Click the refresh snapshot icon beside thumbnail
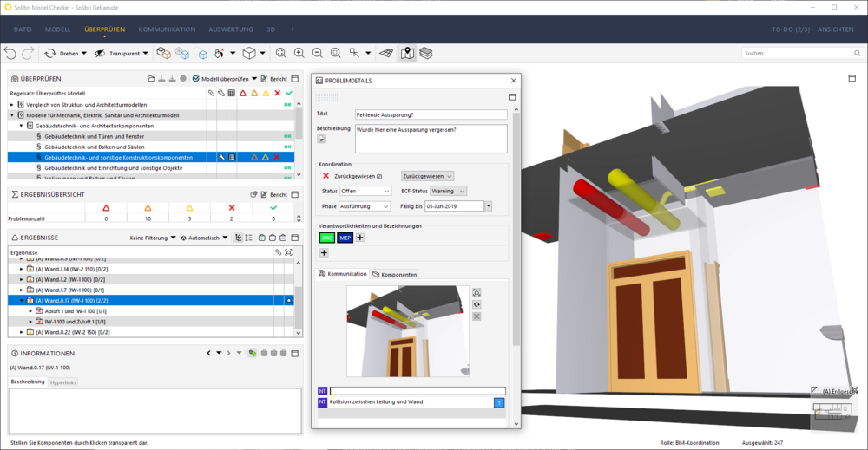 477,304
